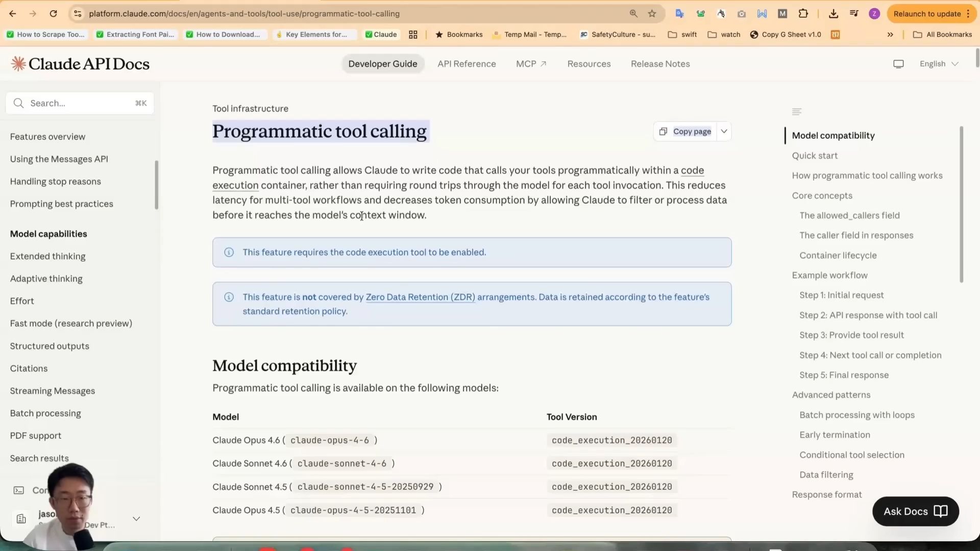
Task: Open the Release Notes tab
Action: (660, 64)
